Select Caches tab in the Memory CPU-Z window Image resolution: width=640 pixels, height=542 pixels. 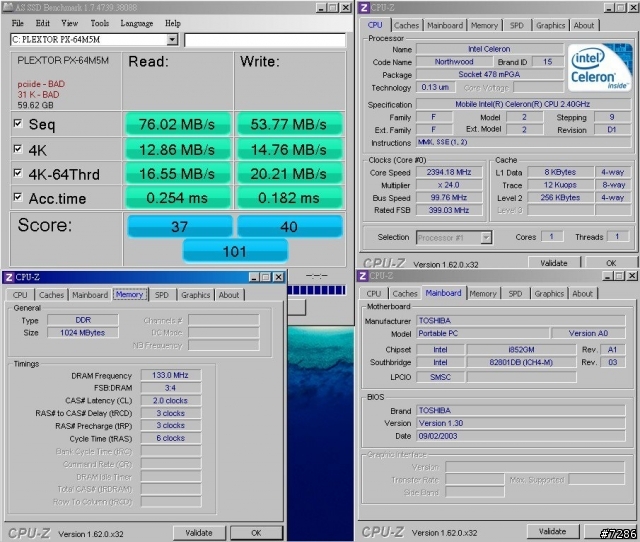pos(51,295)
